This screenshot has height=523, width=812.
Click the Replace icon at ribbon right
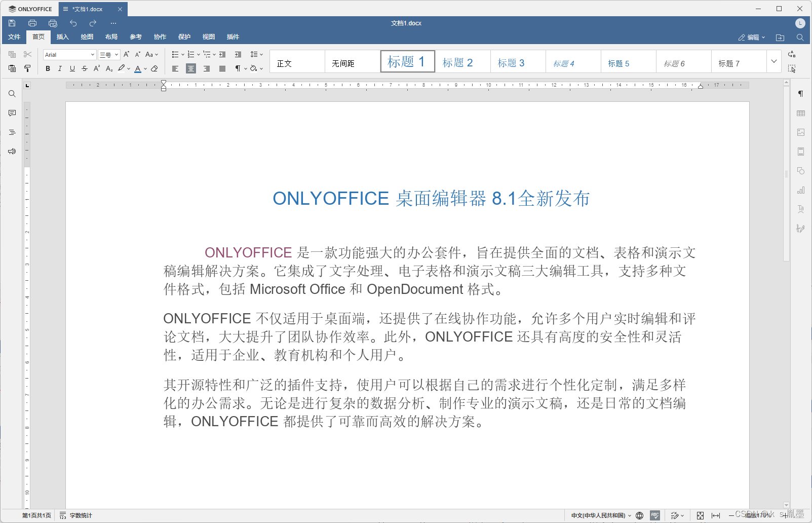pos(792,54)
